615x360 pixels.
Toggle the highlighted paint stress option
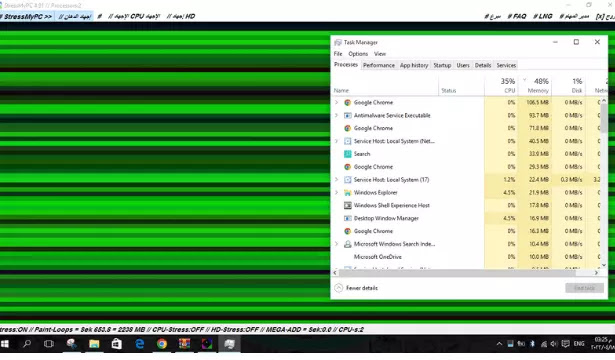[74, 16]
